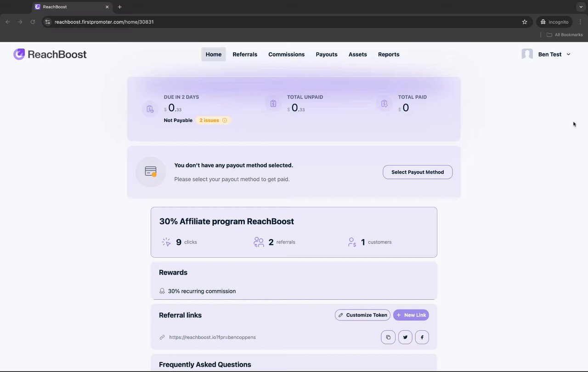588x372 pixels.
Task: Reload the page
Action: coord(33,22)
